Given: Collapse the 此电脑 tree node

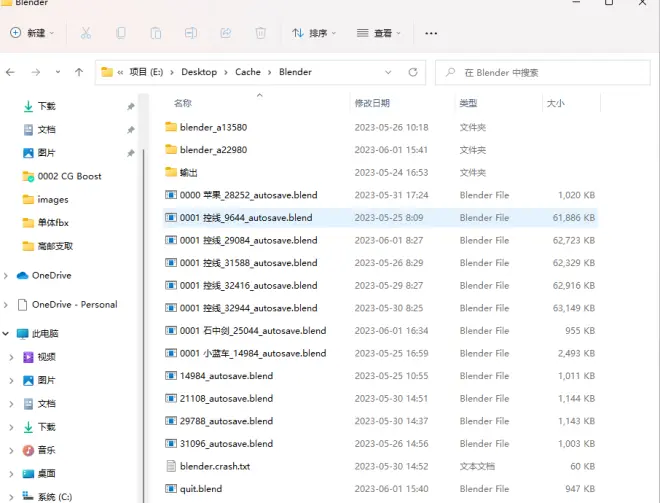Looking at the screenshot, I should [x=5, y=334].
